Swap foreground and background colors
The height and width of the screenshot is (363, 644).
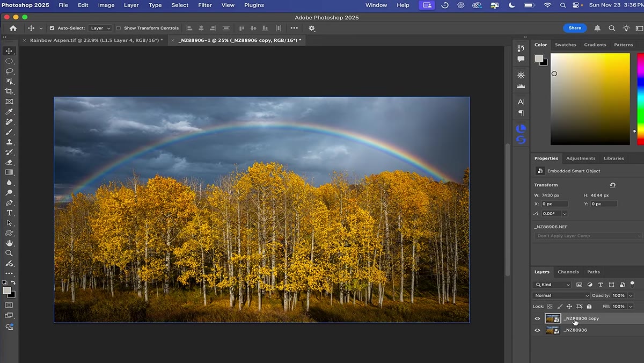point(13,282)
